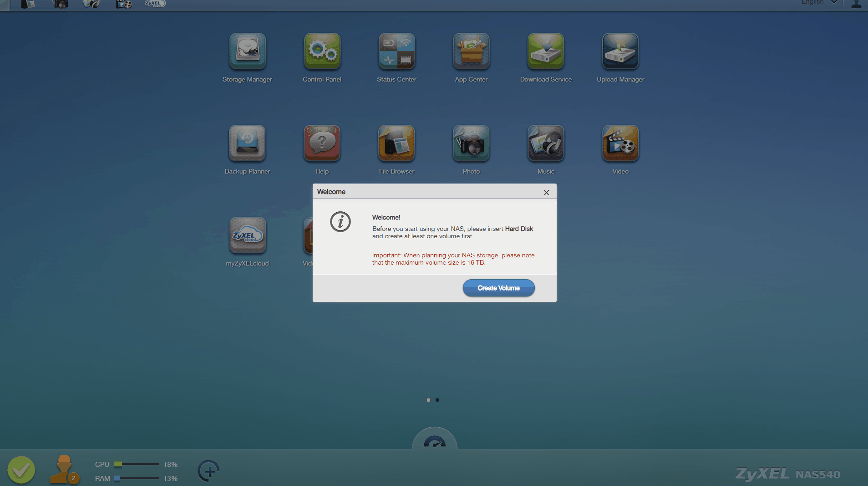868x486 pixels.
Task: Switch to first desktop page dot
Action: pos(428,400)
